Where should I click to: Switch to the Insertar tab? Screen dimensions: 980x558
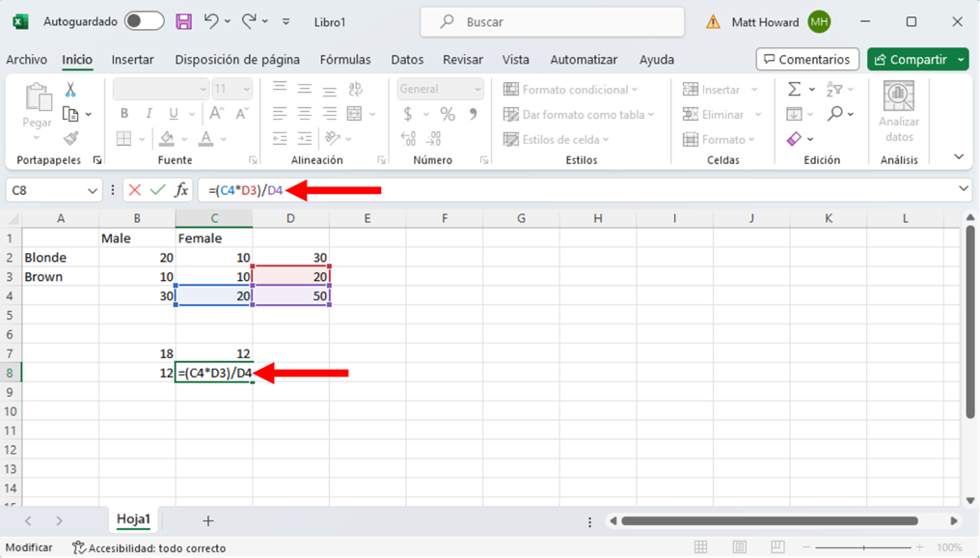[132, 60]
